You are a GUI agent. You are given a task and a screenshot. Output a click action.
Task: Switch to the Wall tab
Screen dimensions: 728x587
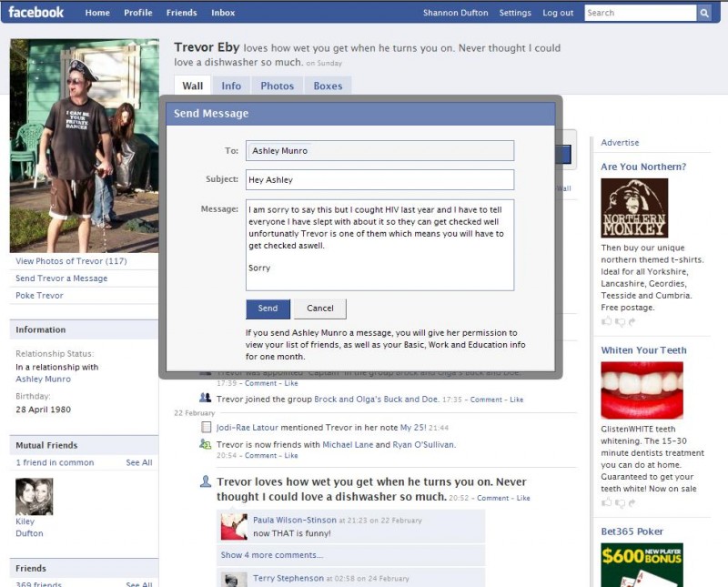(x=192, y=86)
